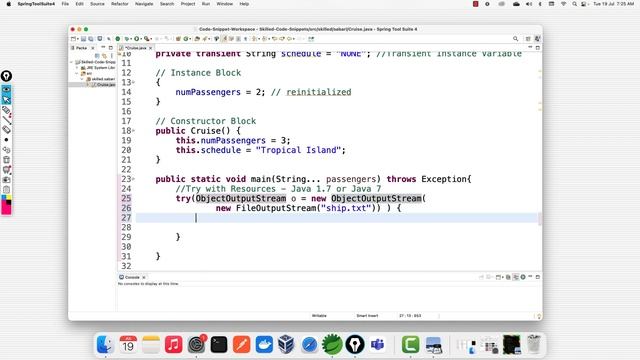
Task: Select the line drawing annotation tool
Action: [7, 119]
